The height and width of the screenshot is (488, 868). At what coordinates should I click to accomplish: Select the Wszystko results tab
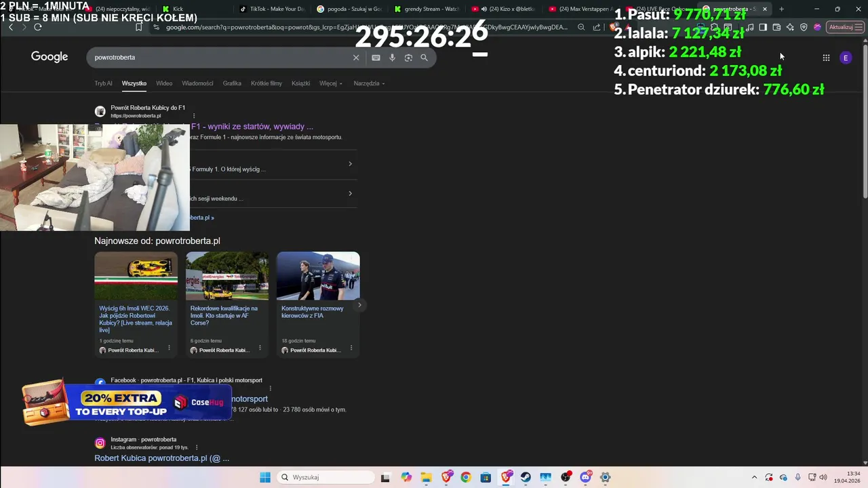(134, 83)
